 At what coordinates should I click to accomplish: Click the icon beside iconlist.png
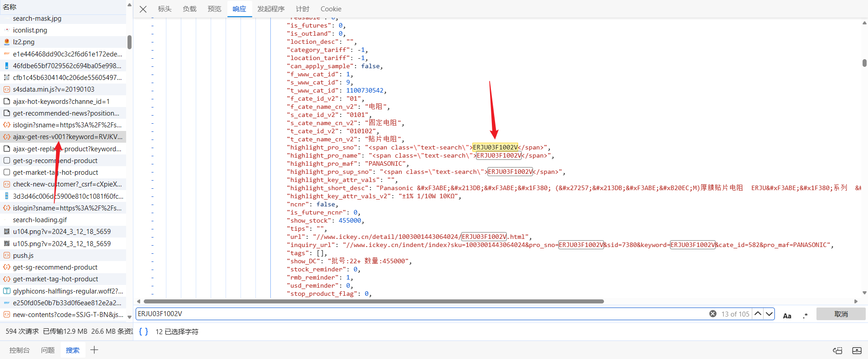tap(7, 30)
